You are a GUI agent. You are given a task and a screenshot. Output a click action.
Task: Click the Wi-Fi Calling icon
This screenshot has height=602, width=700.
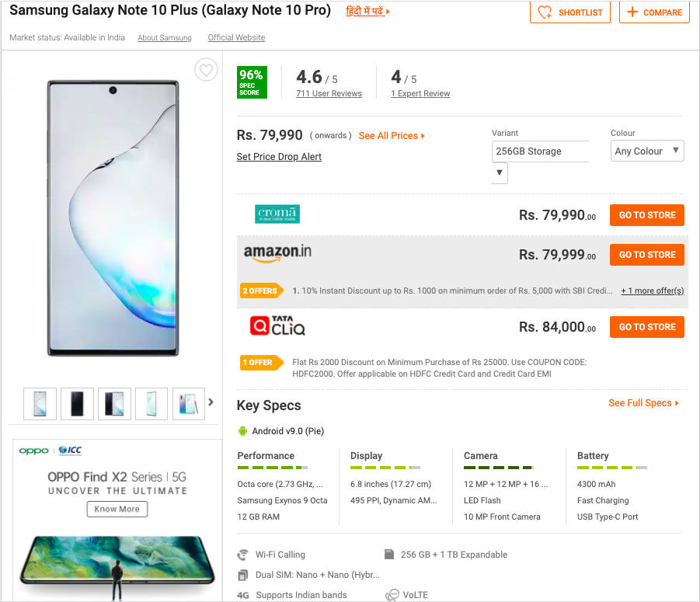tap(243, 555)
